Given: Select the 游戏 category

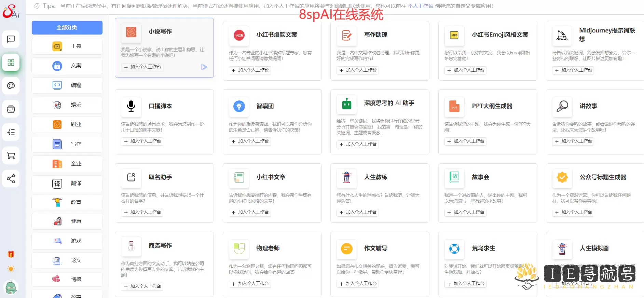Looking at the screenshot, I should pyautogui.click(x=67, y=241).
